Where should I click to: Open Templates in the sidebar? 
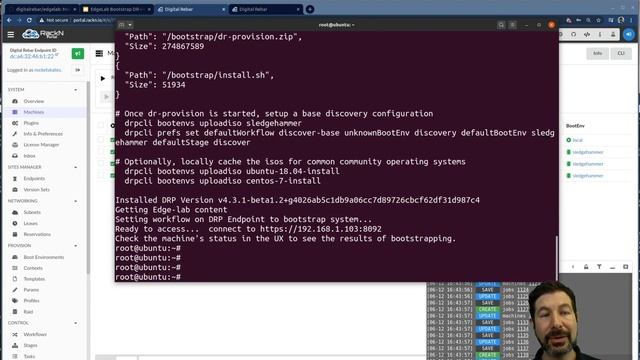tap(34, 279)
